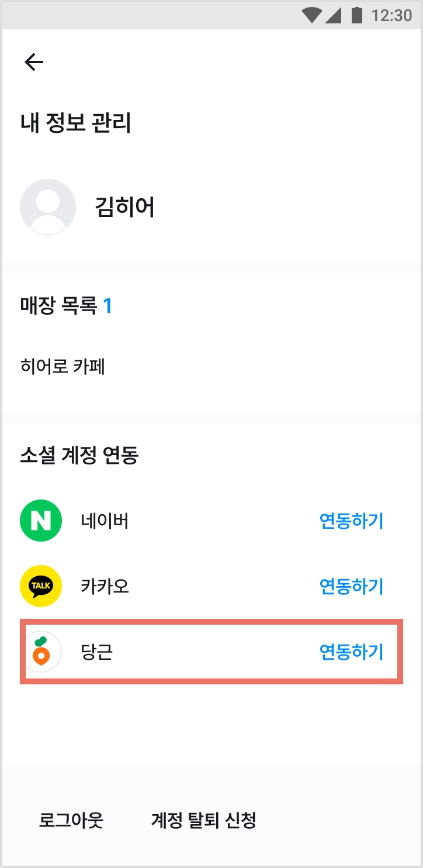Tap the 네이버 account label

click(x=105, y=521)
